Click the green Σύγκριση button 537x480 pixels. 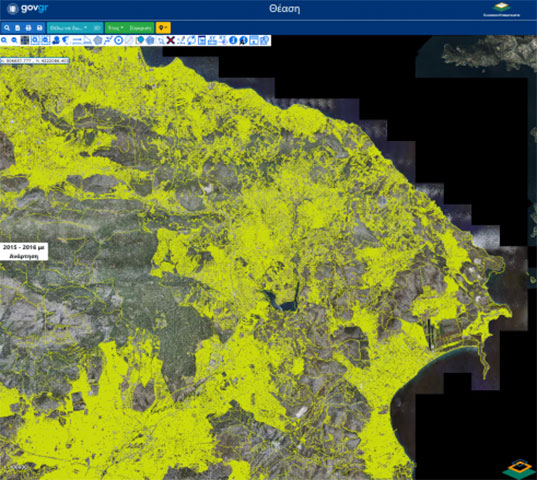coord(141,28)
